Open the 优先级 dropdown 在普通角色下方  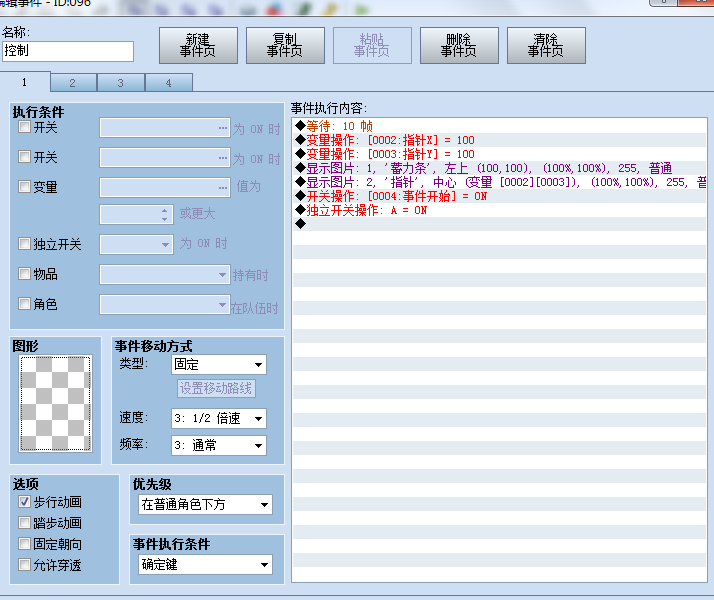(x=205, y=505)
